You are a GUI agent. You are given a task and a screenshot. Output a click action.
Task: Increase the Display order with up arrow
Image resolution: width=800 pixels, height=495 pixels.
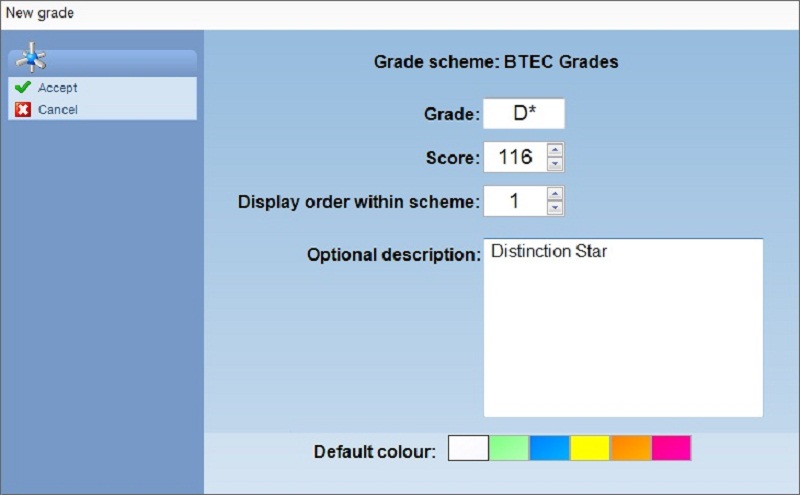[555, 194]
